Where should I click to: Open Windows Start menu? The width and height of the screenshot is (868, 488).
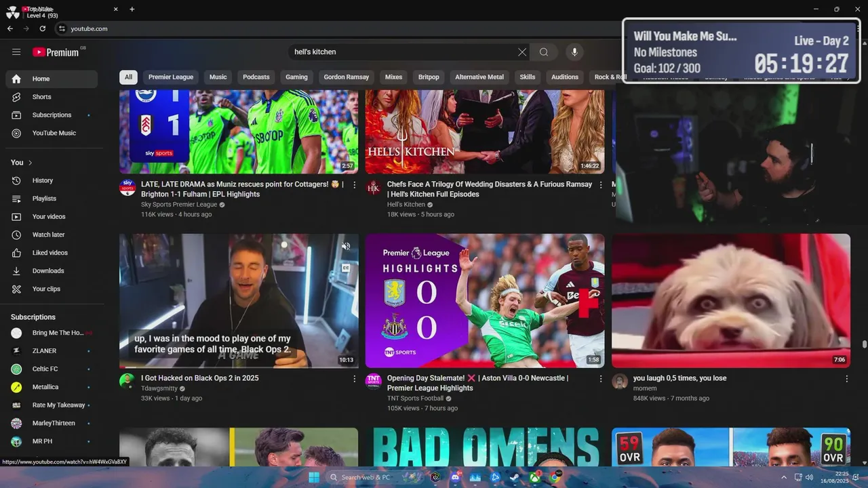(314, 477)
